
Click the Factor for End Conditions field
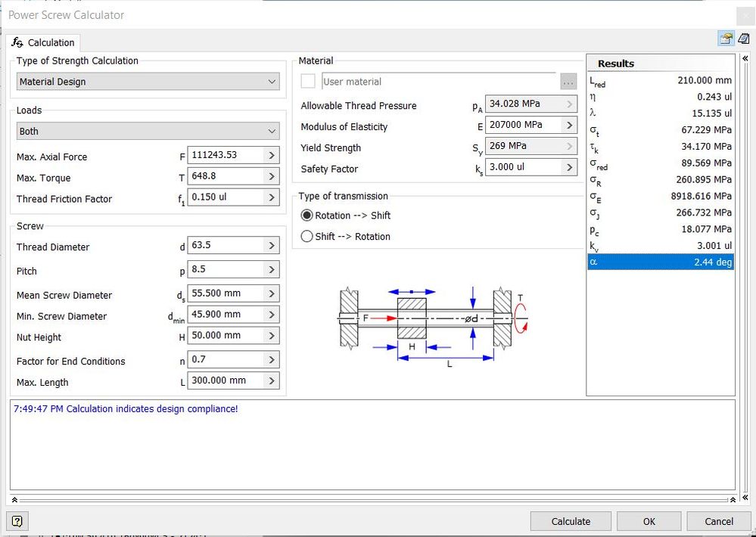[226, 359]
